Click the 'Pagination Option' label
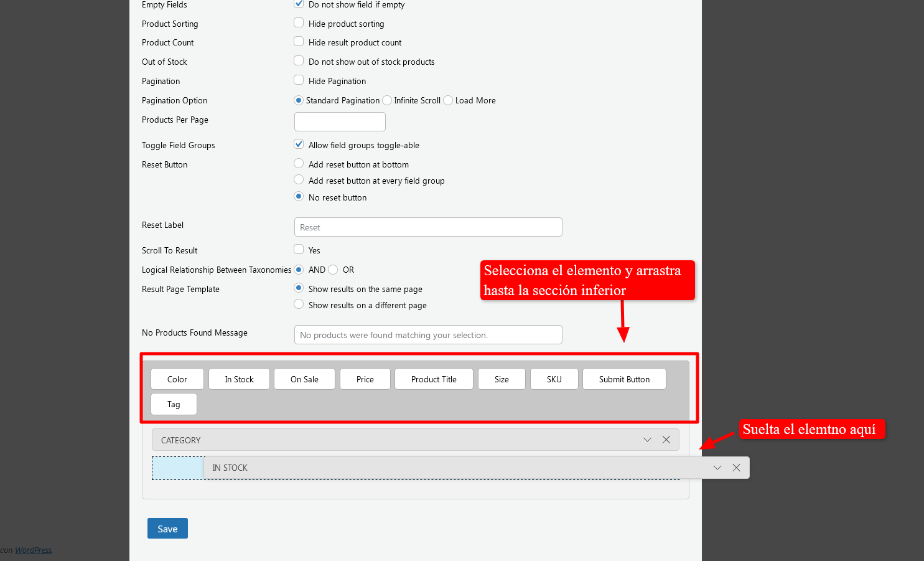The height and width of the screenshot is (561, 924). 174,100
